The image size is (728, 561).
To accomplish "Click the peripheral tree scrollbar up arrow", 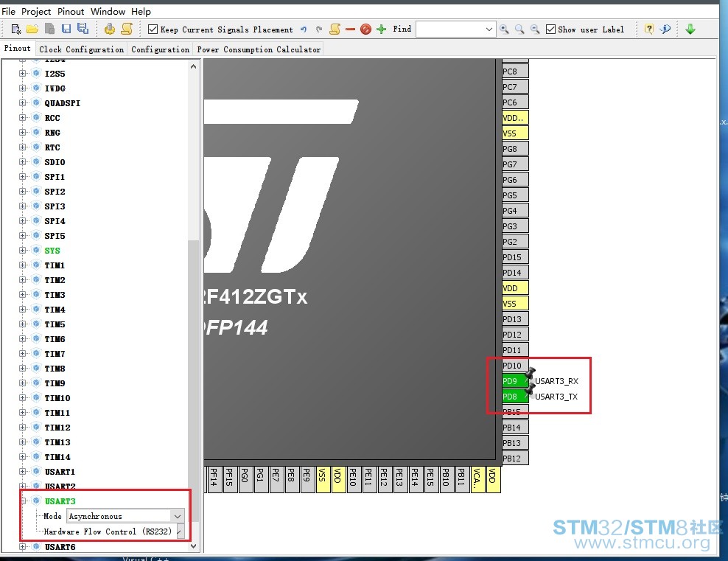I will click(x=194, y=66).
